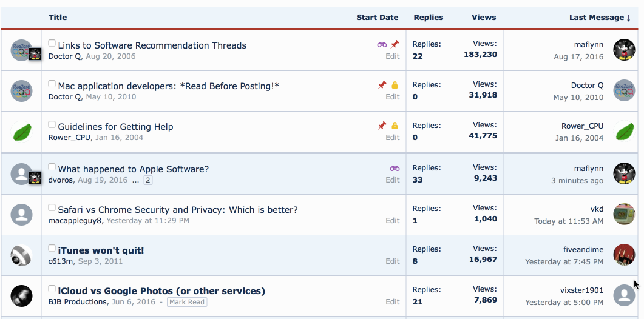This screenshot has width=644, height=319.
Task: Sort the list by Start Date header
Action: click(377, 18)
